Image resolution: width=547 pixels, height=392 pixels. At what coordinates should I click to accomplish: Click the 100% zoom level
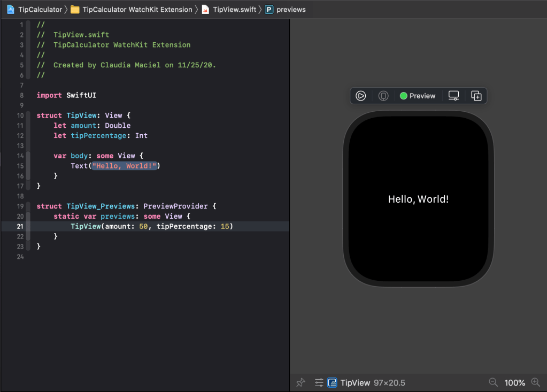point(514,382)
